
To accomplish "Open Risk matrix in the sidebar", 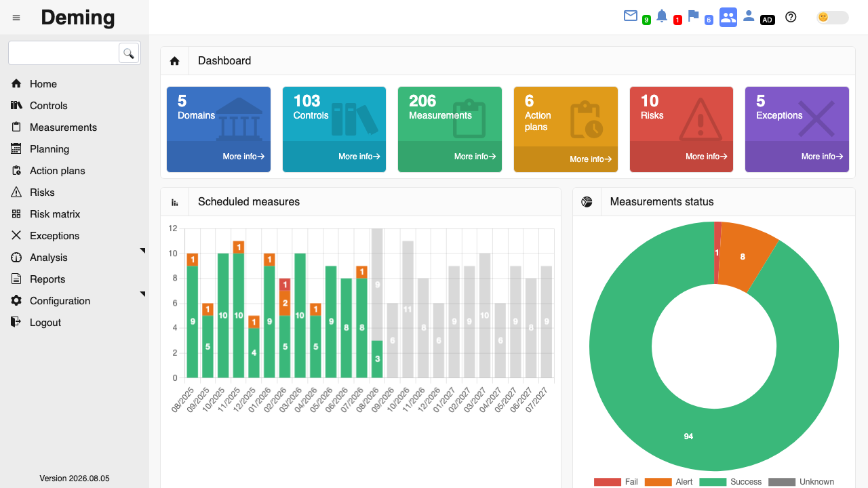I will 55,214.
